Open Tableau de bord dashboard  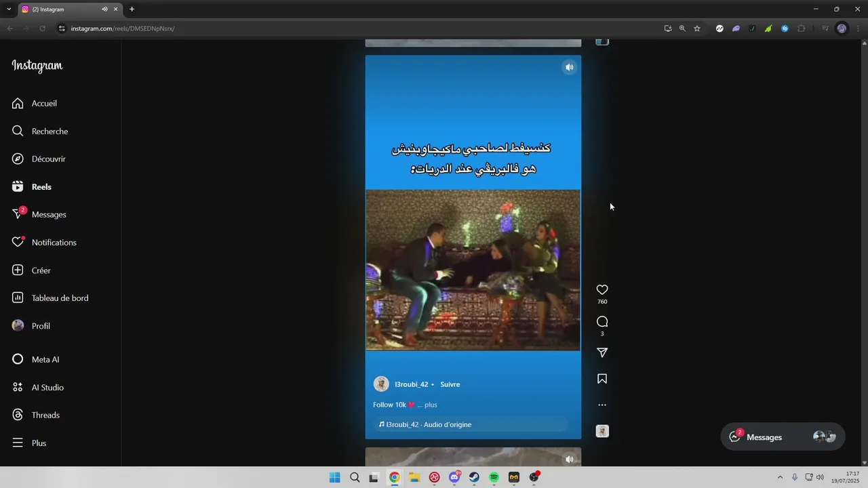50,298
